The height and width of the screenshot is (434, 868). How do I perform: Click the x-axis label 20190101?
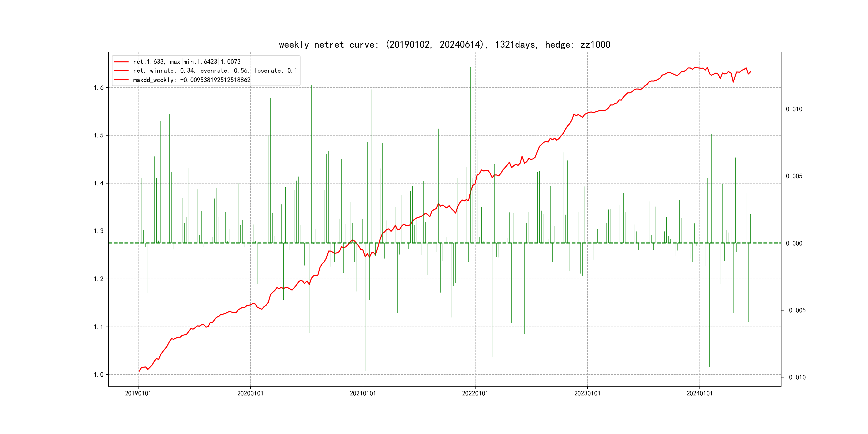[x=138, y=393]
